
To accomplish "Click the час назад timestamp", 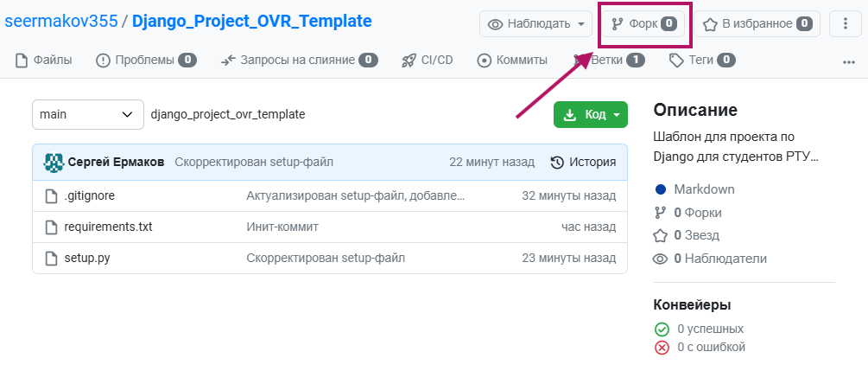I will pos(588,227).
